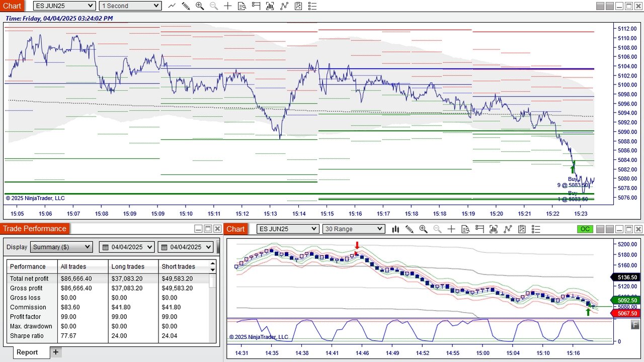Open the Data Box in the top chart
The image size is (644, 362).
[x=242, y=6]
